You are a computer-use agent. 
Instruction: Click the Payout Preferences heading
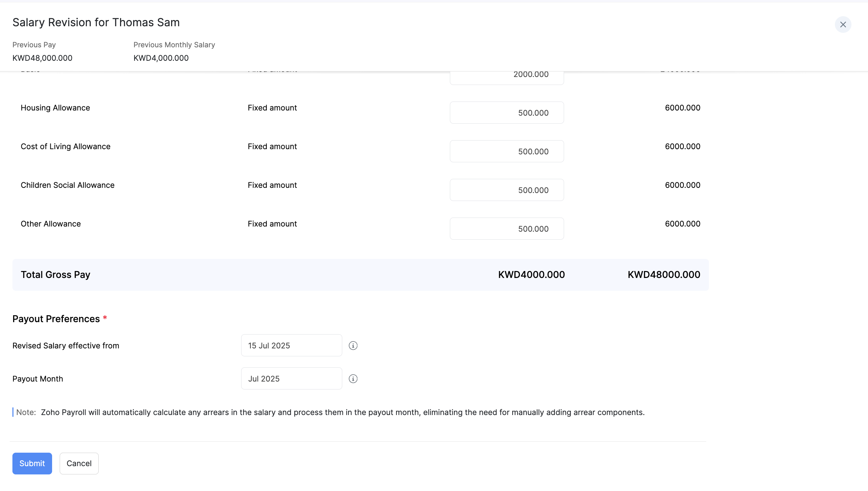(x=56, y=319)
